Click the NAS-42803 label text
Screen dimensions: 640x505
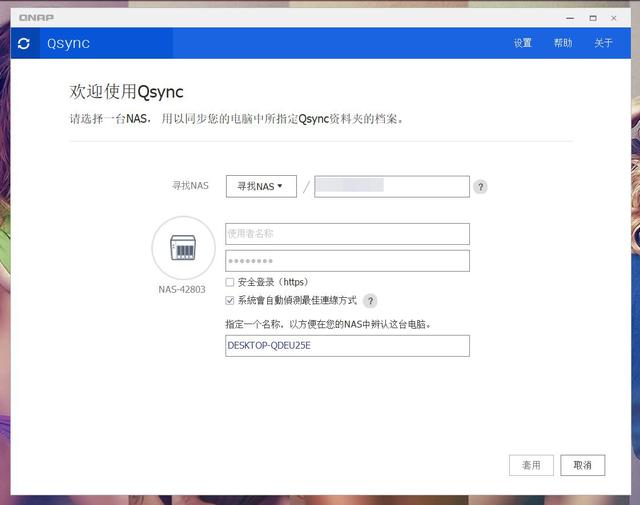click(x=182, y=289)
